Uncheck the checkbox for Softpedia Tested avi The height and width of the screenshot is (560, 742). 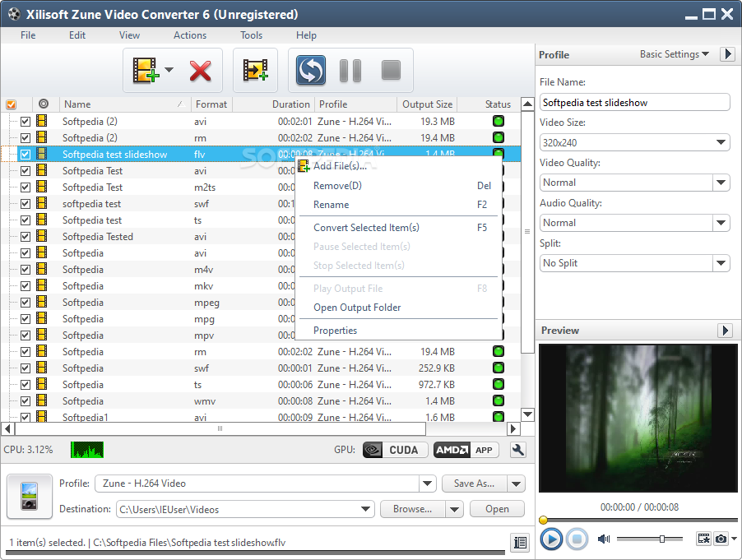[x=26, y=237]
